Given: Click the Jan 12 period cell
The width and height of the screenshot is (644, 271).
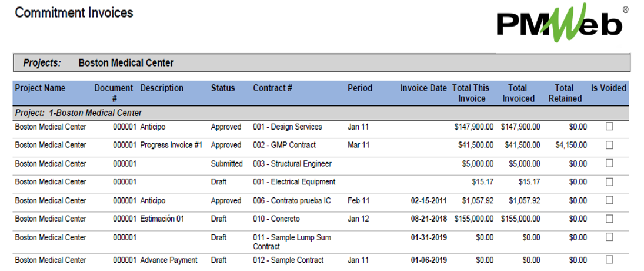Looking at the screenshot, I should (x=358, y=219).
